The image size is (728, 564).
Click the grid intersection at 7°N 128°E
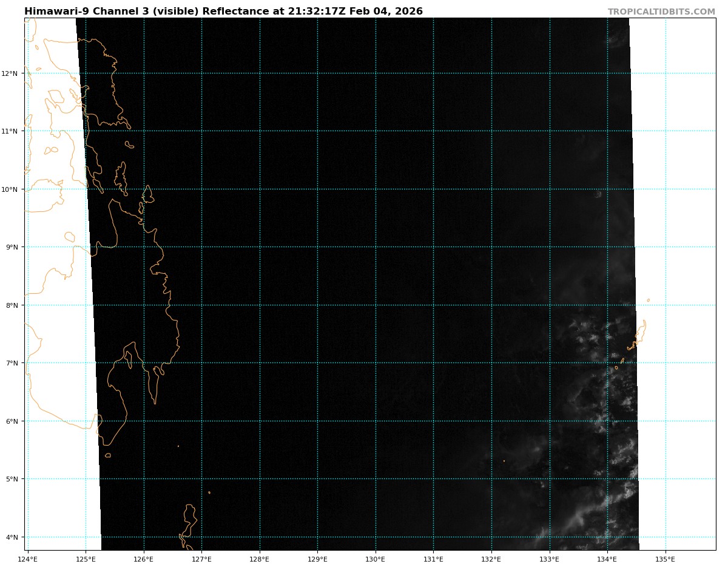tap(260, 363)
